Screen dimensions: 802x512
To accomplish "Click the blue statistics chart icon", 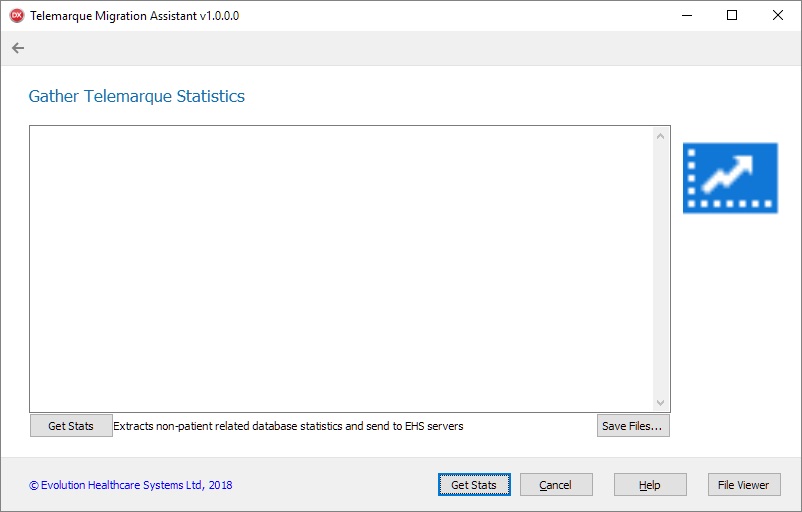I will pos(730,178).
